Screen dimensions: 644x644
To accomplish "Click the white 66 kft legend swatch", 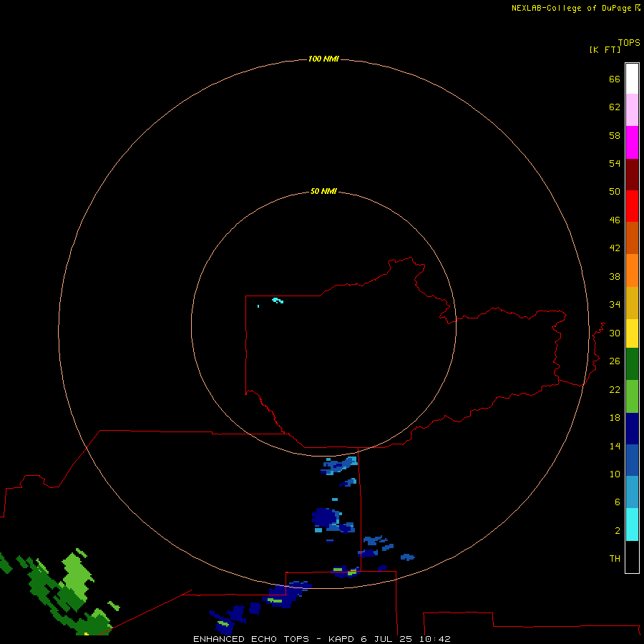I will point(632,79).
